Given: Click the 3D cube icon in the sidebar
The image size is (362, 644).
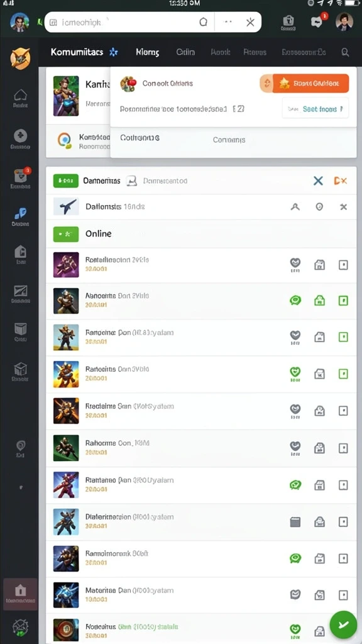Looking at the screenshot, I should [20, 369].
